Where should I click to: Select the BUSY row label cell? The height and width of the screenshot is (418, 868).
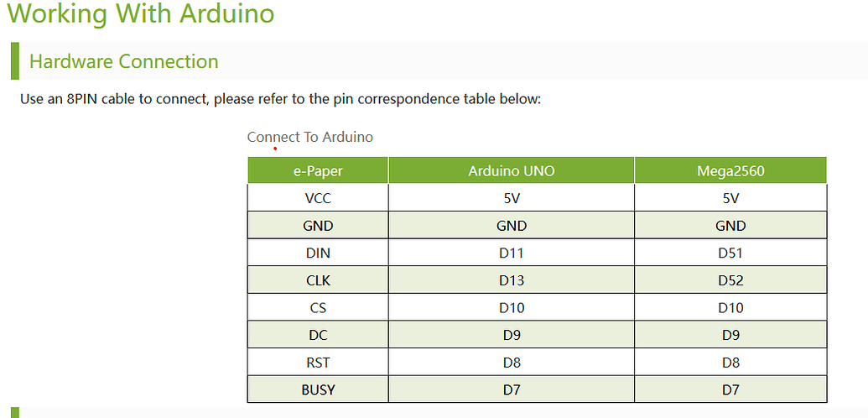coord(318,389)
